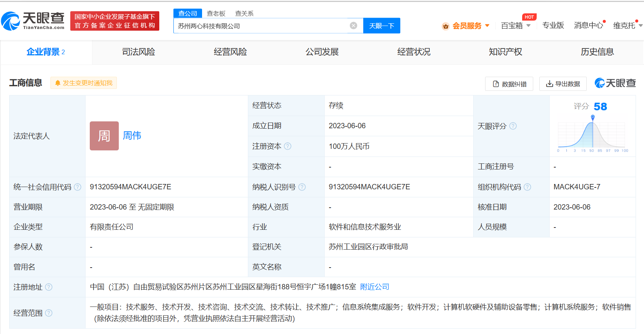Click the 导出数据 button
644x334 pixels.
563,84
